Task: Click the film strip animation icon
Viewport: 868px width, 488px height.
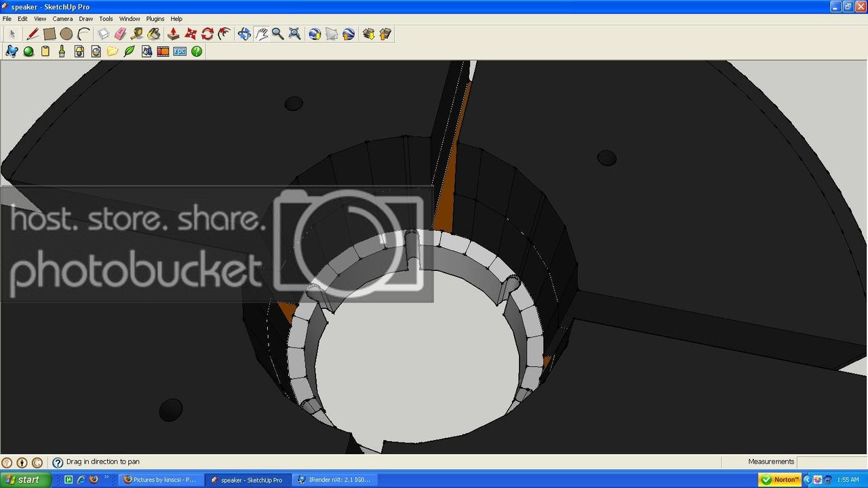Action: click(163, 51)
